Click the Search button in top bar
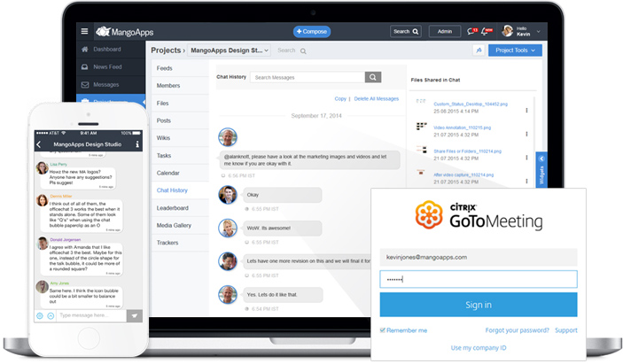 coord(406,31)
